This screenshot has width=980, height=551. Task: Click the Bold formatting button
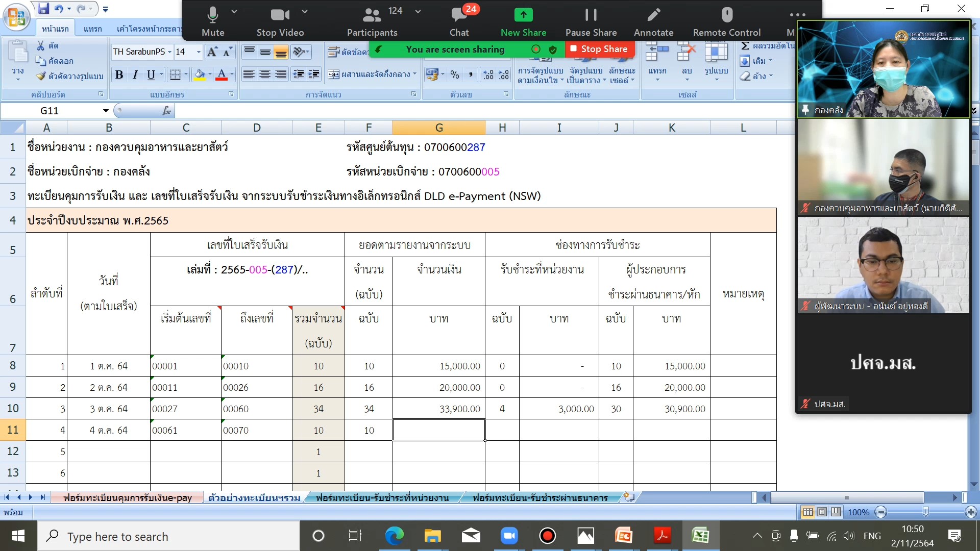click(119, 75)
